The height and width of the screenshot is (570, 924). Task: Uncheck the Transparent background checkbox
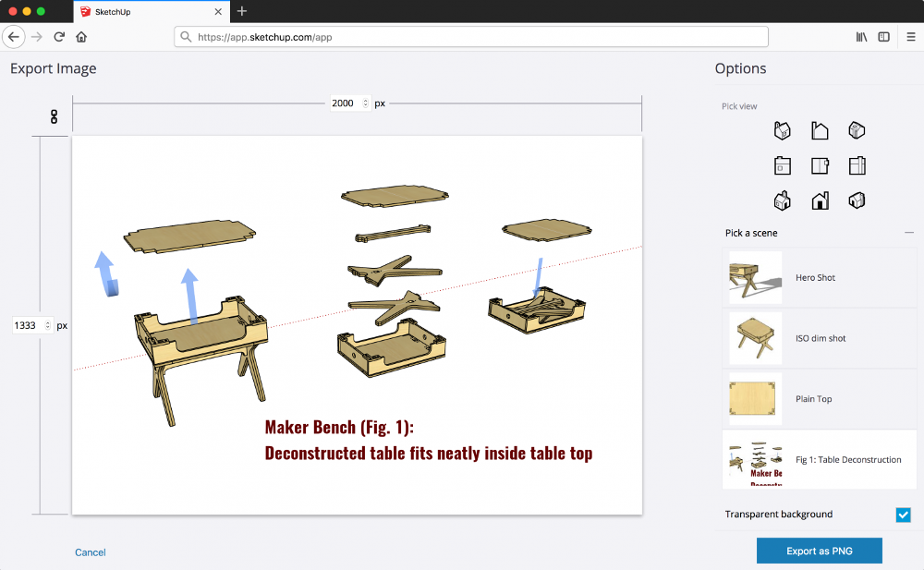(903, 515)
